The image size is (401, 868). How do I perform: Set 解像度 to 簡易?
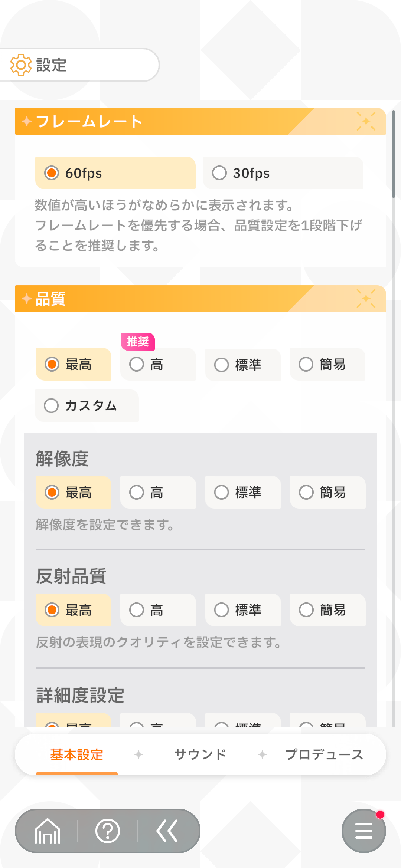327,492
